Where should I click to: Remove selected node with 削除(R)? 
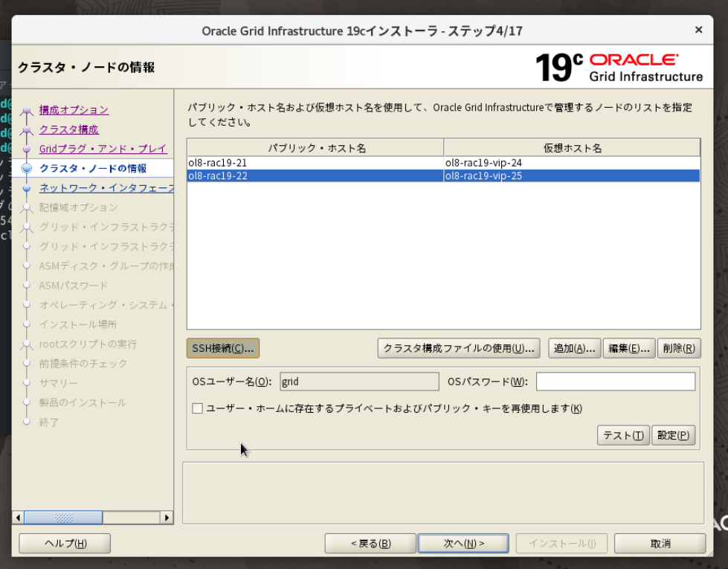click(679, 348)
